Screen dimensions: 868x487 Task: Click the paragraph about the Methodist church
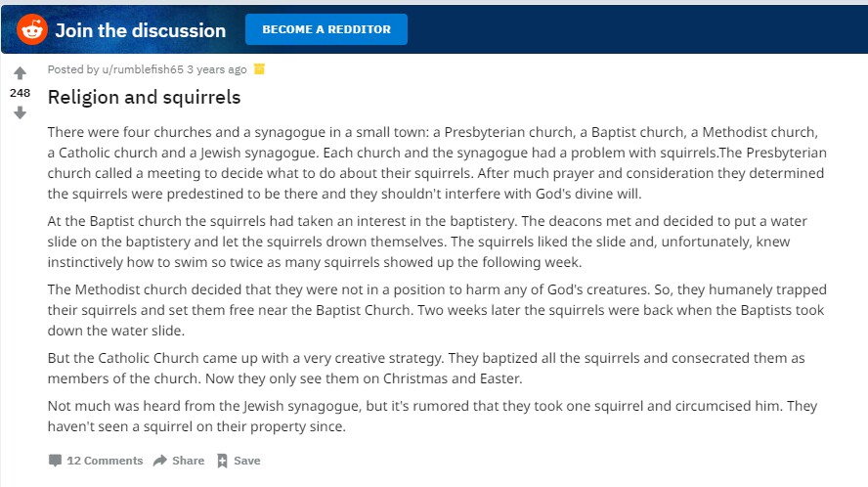(437, 310)
